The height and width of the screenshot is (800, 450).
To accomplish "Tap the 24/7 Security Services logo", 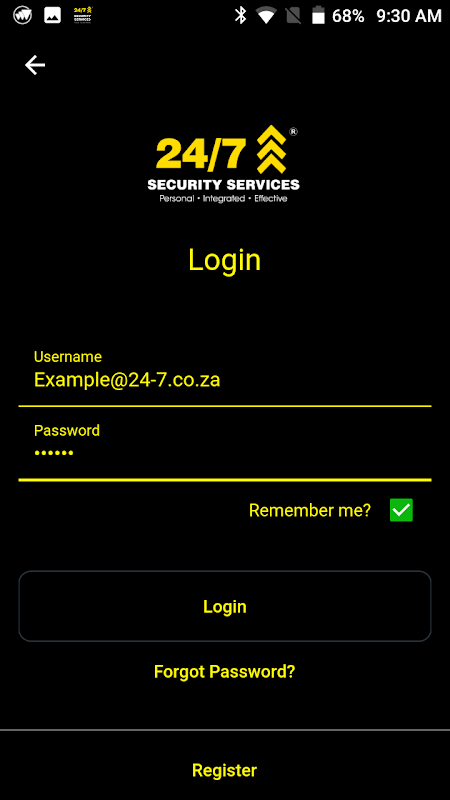I will 223,164.
